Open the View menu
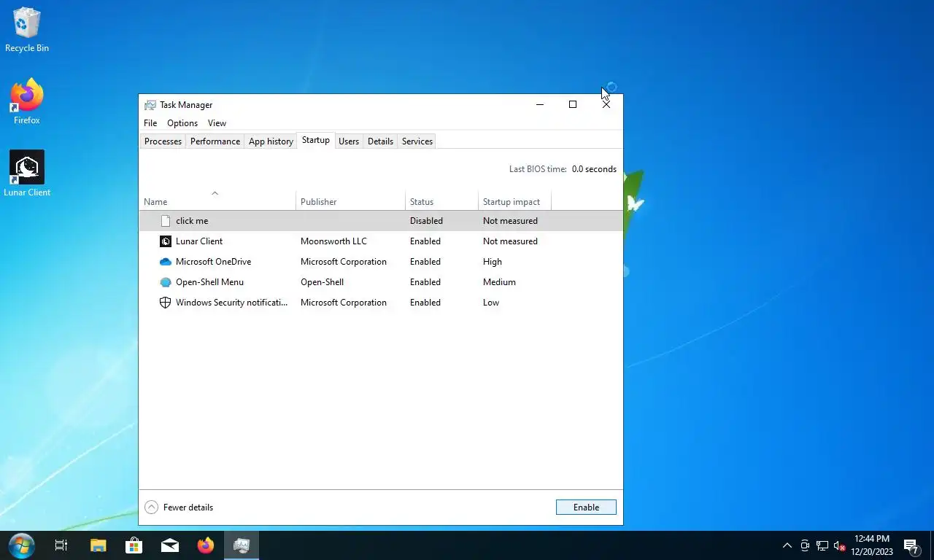Screen dimensions: 934x560 coord(217,123)
